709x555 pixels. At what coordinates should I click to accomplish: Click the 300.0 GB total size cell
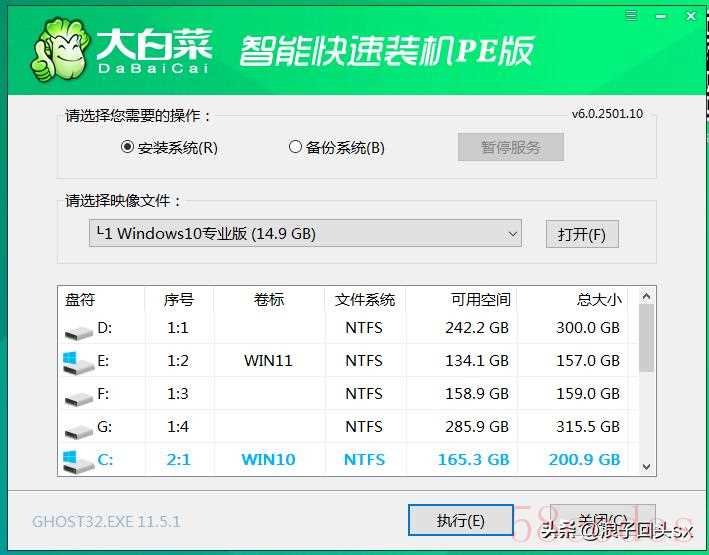point(588,327)
